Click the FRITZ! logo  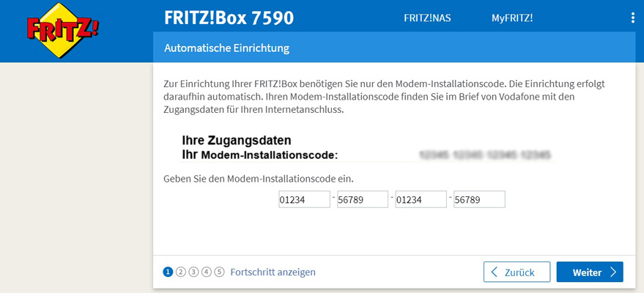[x=62, y=30]
